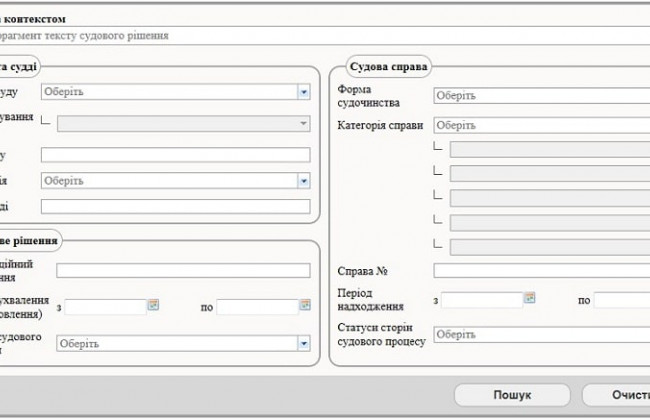Open the Категорія справи combo box

tap(540, 126)
